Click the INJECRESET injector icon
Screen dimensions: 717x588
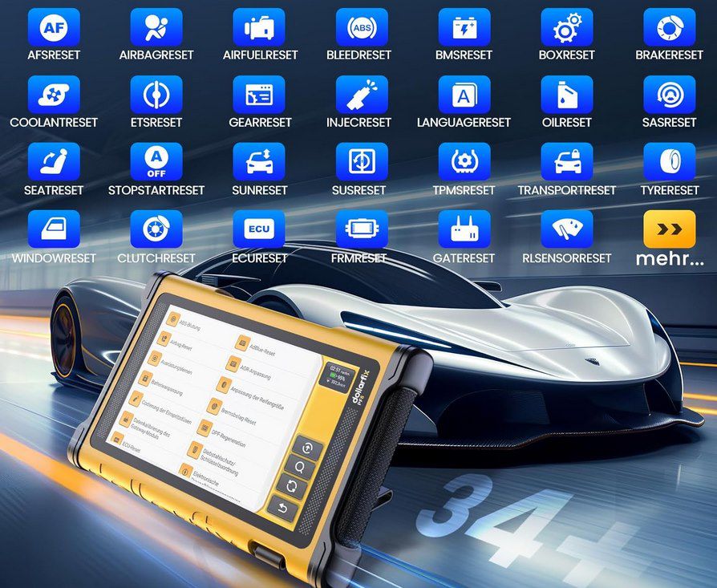click(x=362, y=95)
